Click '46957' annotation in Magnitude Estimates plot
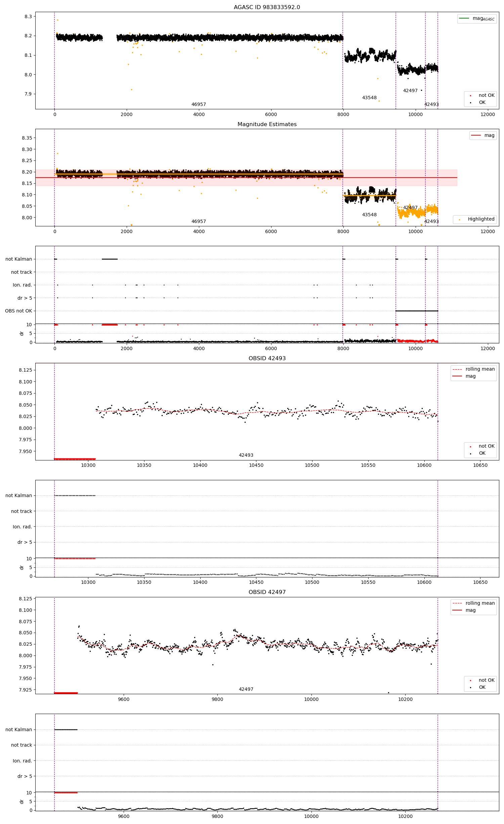 point(199,221)
